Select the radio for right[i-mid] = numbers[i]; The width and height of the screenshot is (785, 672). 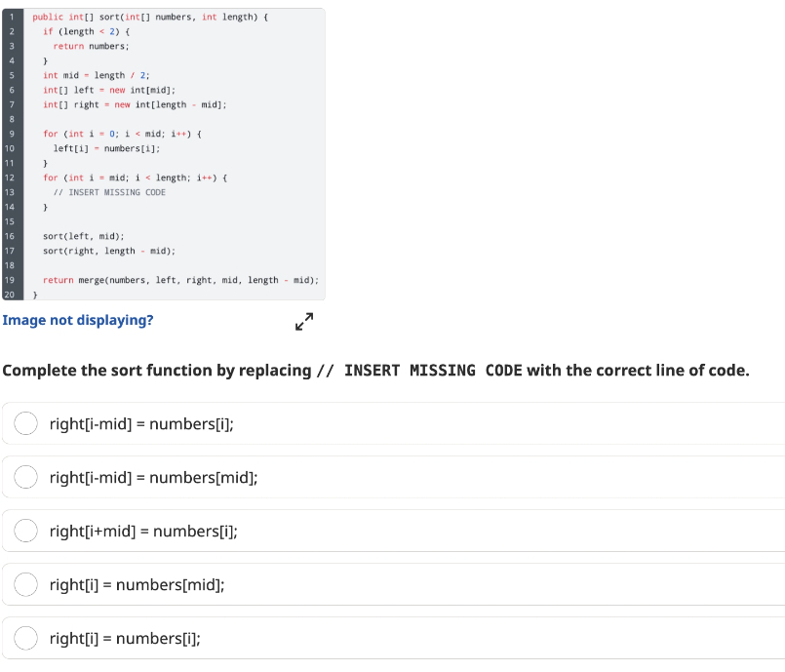25,423
